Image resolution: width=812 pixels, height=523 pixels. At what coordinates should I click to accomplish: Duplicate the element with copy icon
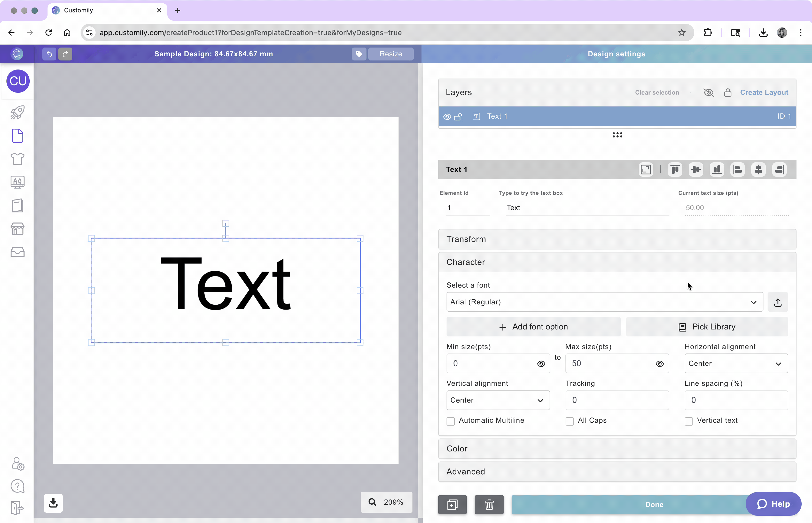coord(452,505)
